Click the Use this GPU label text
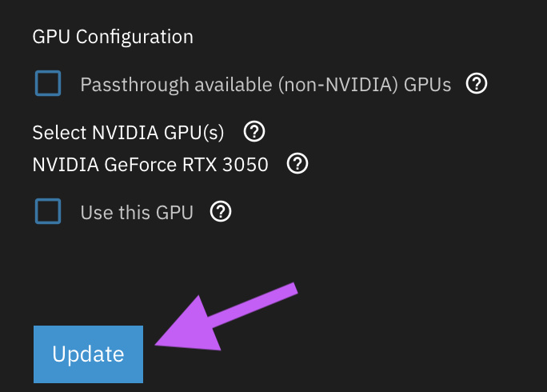547x392 pixels. (137, 213)
